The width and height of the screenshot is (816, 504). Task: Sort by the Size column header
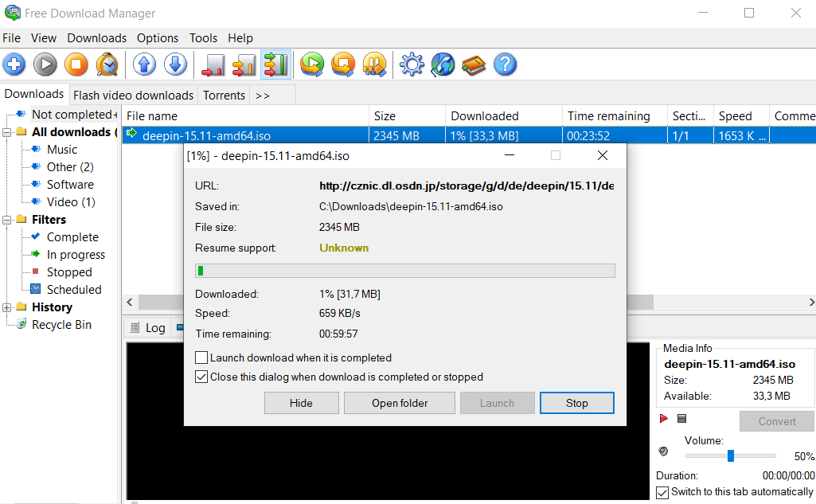407,116
